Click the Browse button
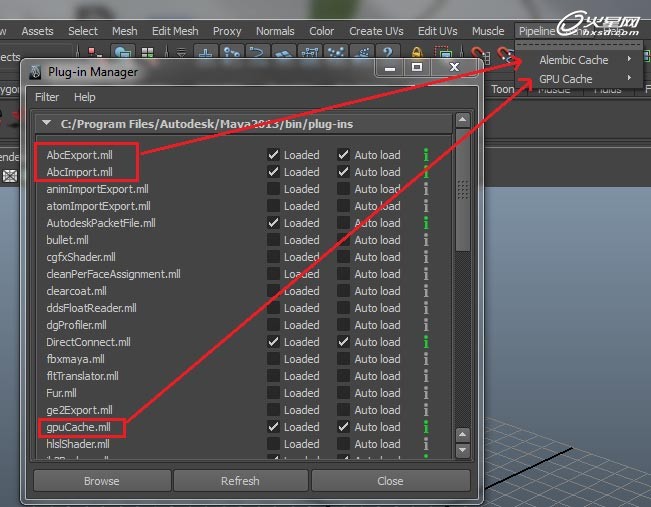 [102, 481]
